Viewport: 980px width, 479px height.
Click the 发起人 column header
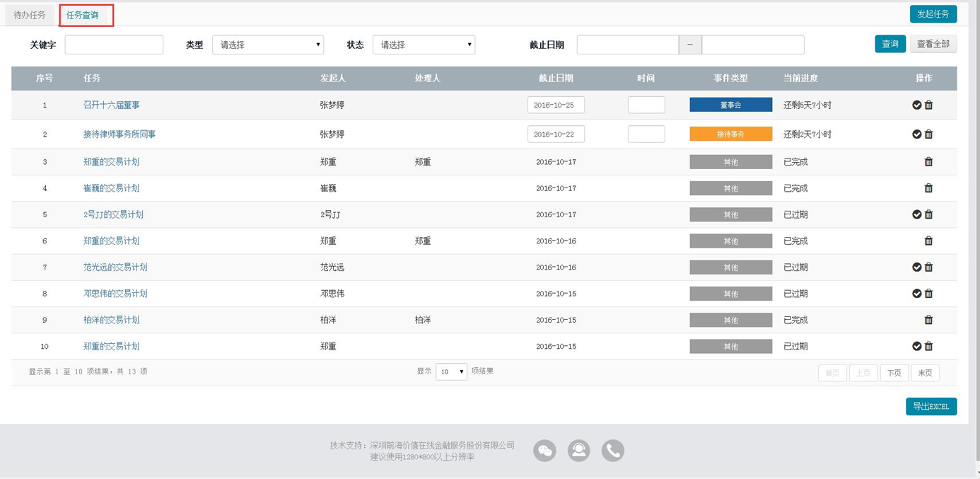coord(332,78)
